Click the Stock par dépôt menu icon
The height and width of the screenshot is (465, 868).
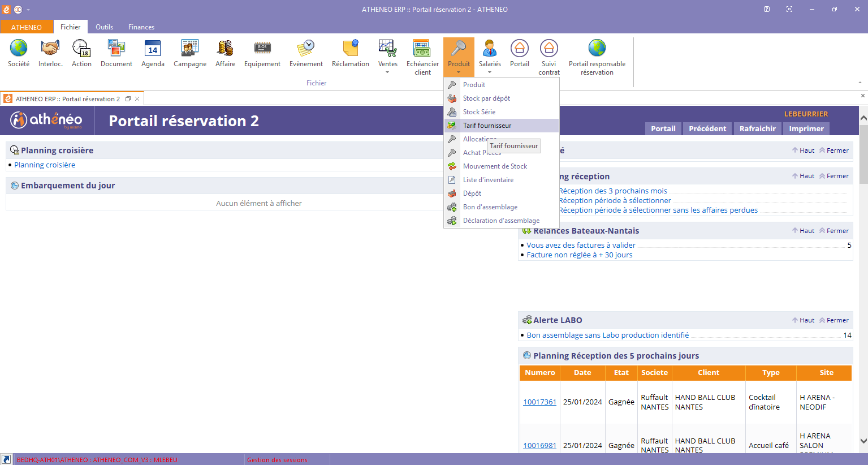pyautogui.click(x=452, y=98)
